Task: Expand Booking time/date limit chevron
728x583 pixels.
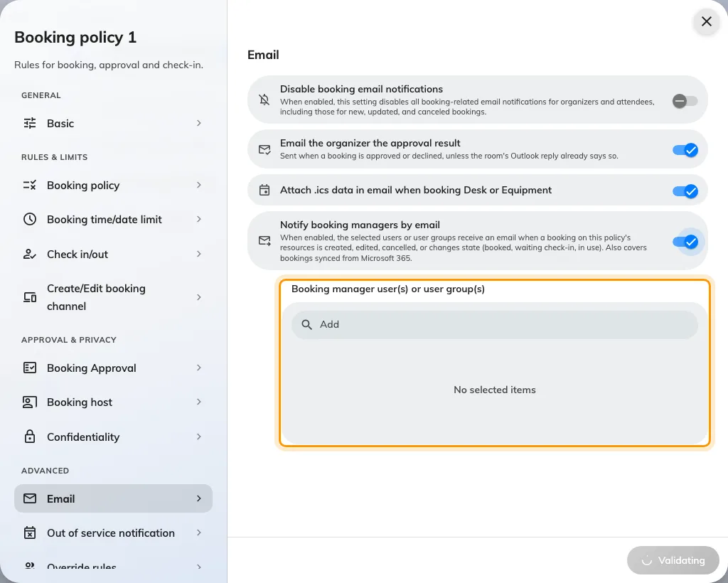Action: pos(199,219)
